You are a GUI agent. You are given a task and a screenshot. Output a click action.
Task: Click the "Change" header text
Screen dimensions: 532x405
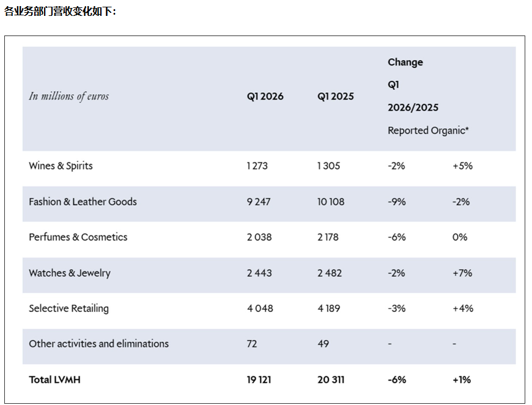[405, 62]
